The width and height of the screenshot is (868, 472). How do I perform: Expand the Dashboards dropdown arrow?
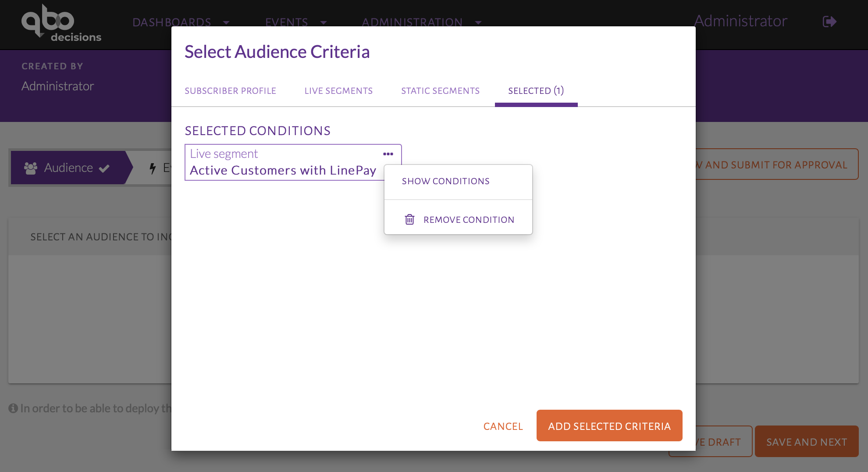[x=226, y=22]
